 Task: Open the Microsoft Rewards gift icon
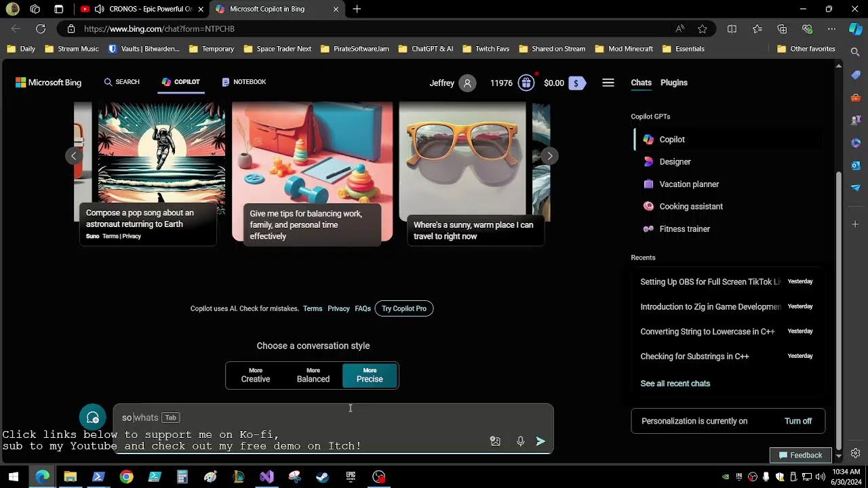coord(526,83)
